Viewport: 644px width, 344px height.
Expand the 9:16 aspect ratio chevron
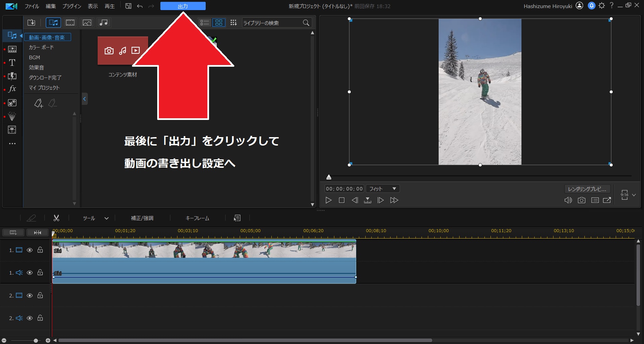[x=634, y=195]
